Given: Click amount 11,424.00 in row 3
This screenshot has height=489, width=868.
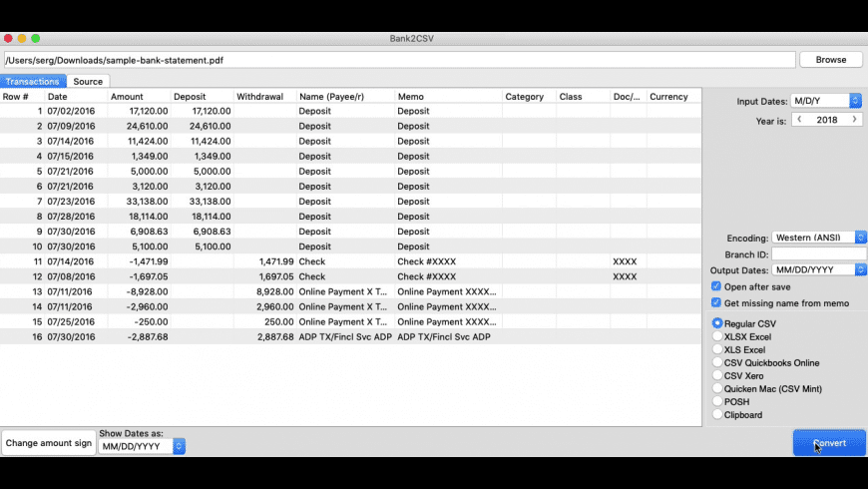Looking at the screenshot, I should (x=148, y=141).
